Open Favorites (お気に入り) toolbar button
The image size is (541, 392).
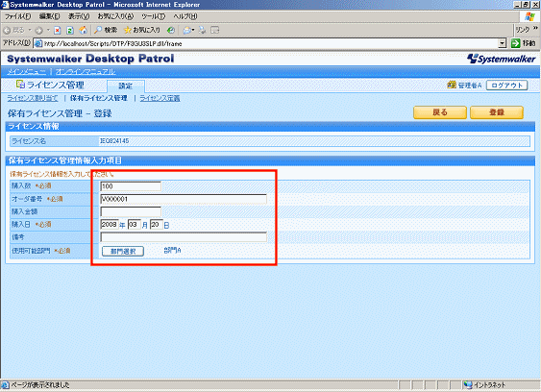pos(142,31)
